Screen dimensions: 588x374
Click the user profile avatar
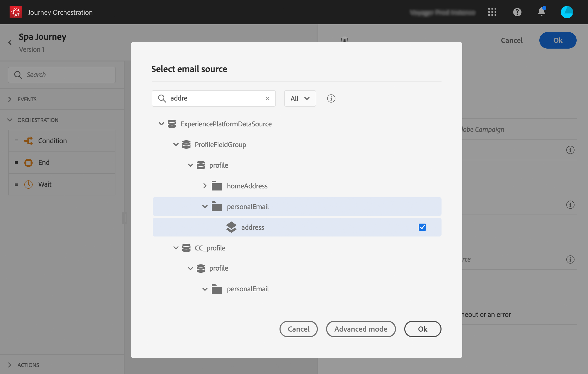pos(567,12)
